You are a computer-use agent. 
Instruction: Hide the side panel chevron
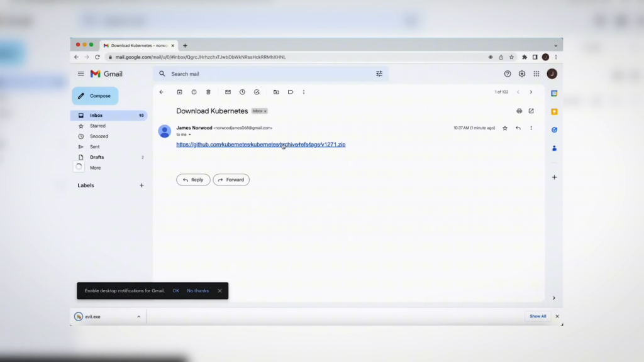click(x=553, y=298)
